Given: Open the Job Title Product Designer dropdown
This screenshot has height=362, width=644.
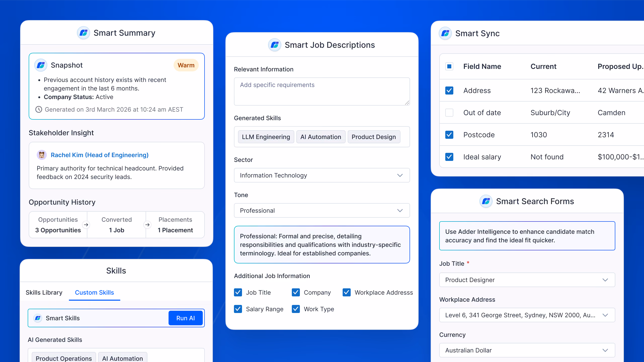Looking at the screenshot, I should [x=527, y=280].
